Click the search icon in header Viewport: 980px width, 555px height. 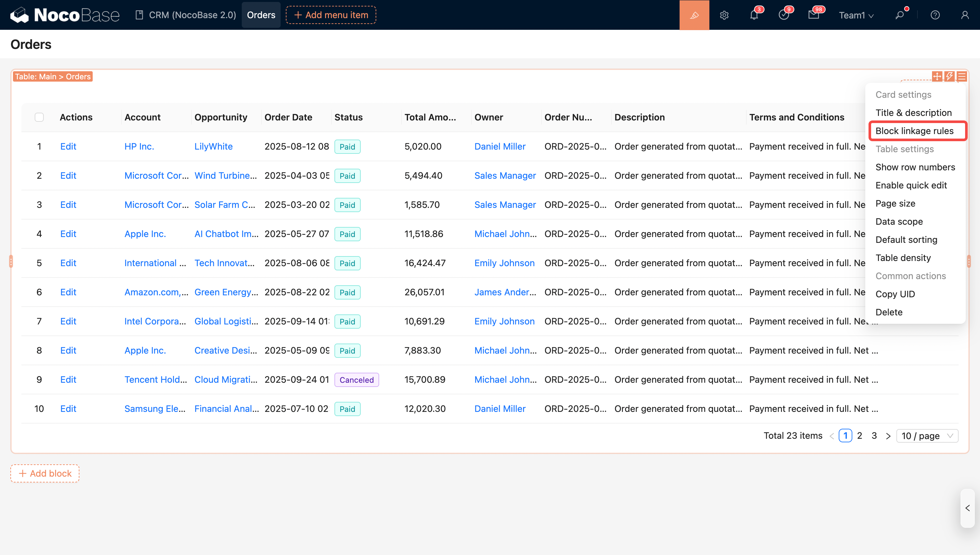900,15
